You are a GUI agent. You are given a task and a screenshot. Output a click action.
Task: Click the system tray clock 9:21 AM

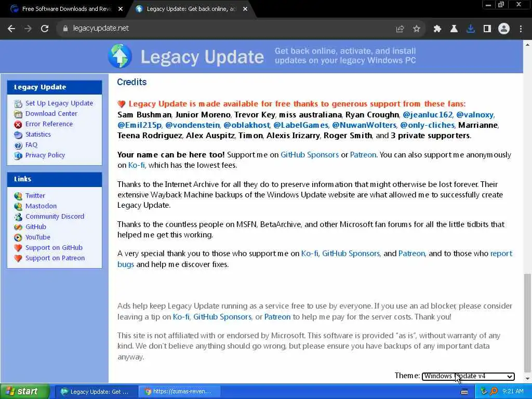point(513,392)
